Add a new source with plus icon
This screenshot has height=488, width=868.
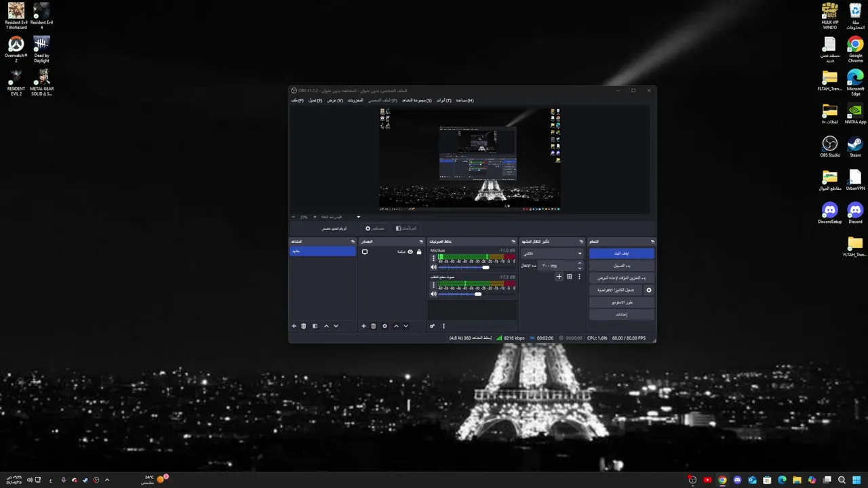point(363,326)
